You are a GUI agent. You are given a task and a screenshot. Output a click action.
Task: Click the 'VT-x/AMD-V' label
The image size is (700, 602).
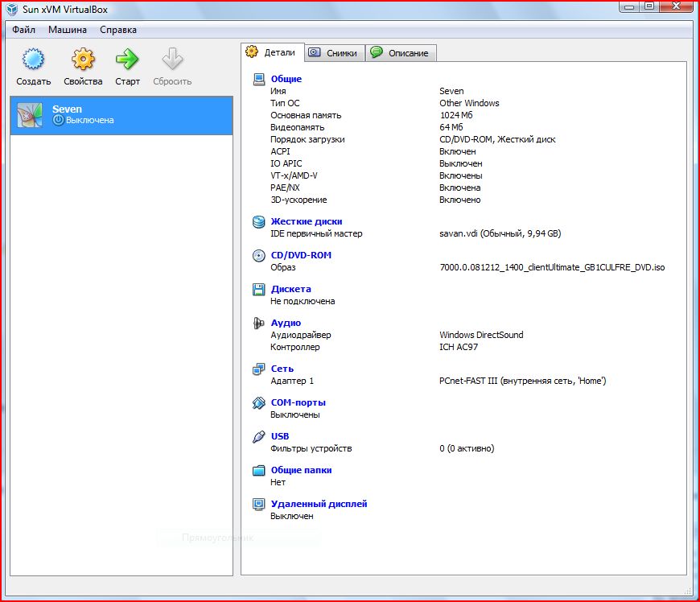tap(294, 176)
